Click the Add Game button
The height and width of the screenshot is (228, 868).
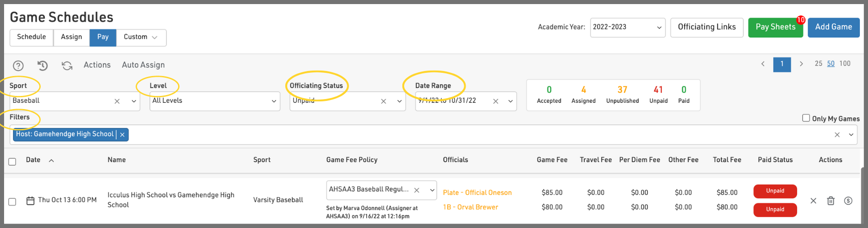[833, 27]
